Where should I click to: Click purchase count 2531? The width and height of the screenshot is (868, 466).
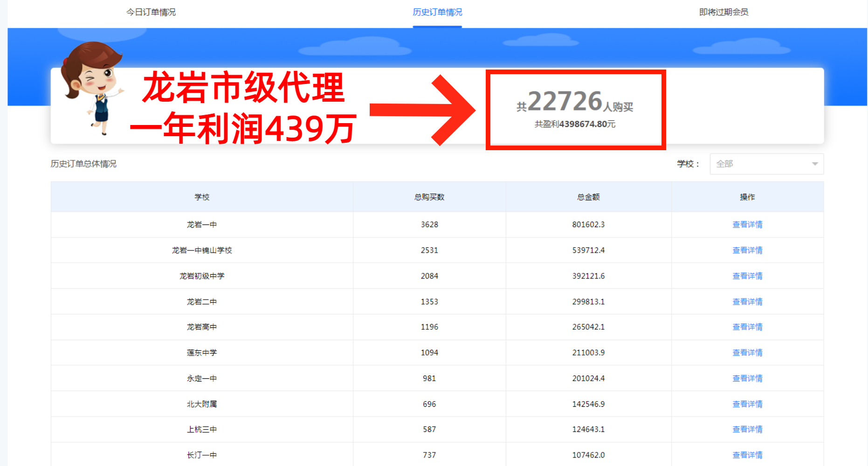click(429, 250)
